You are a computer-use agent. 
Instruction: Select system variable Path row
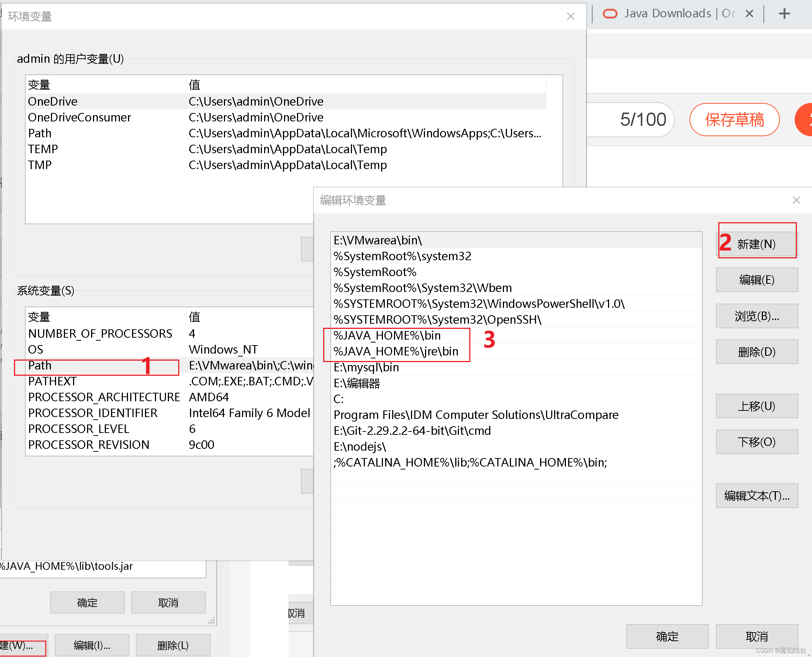point(170,365)
